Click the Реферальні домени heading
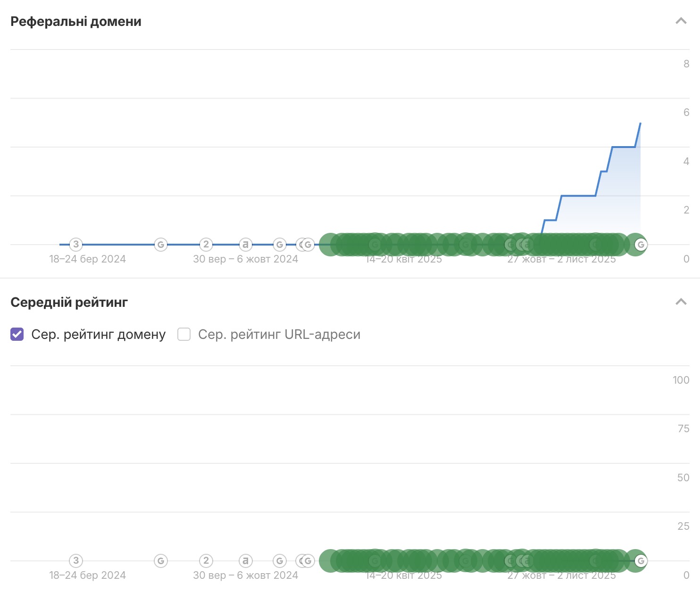 click(76, 22)
